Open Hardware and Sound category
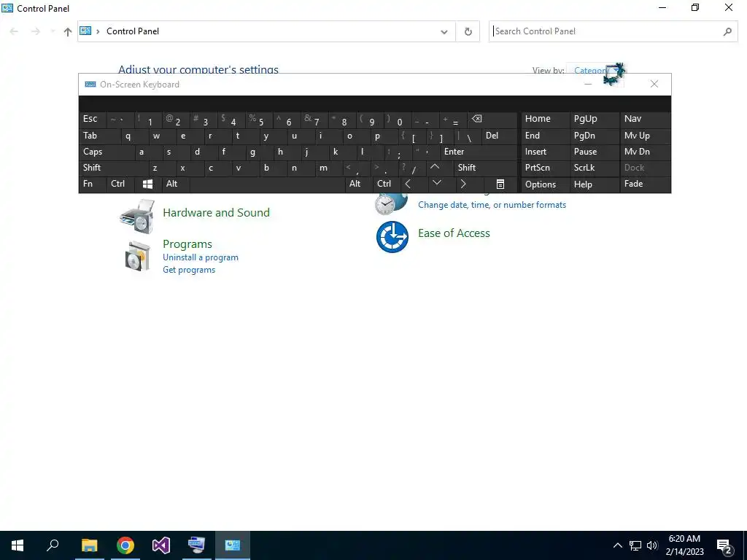This screenshot has height=560, width=747. [216, 212]
